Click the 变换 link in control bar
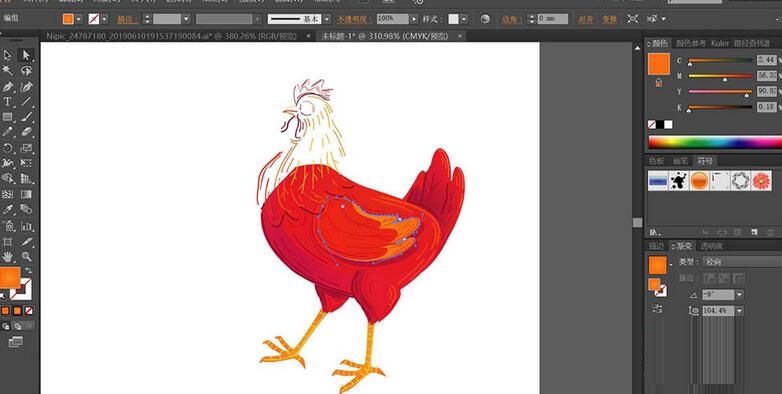 (609, 19)
